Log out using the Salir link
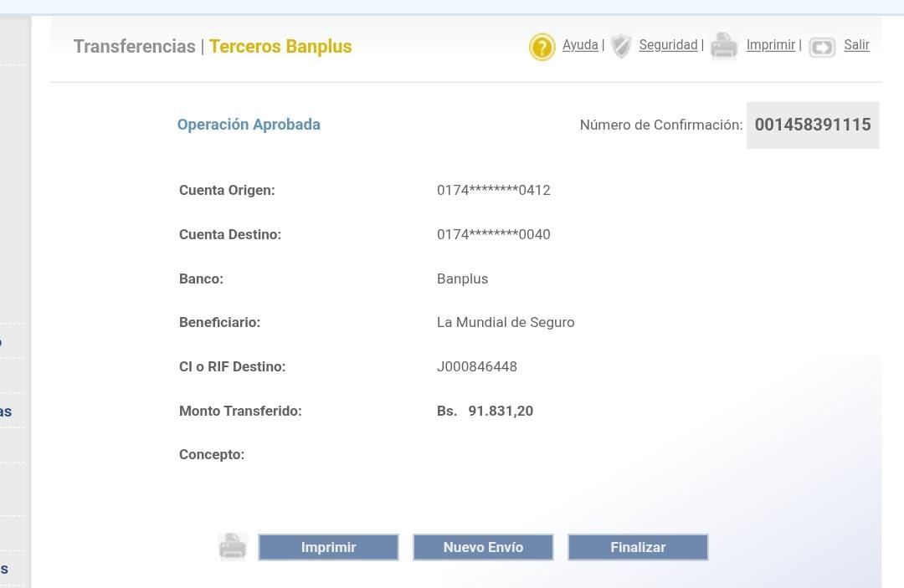The height and width of the screenshot is (588, 904). pos(856,45)
